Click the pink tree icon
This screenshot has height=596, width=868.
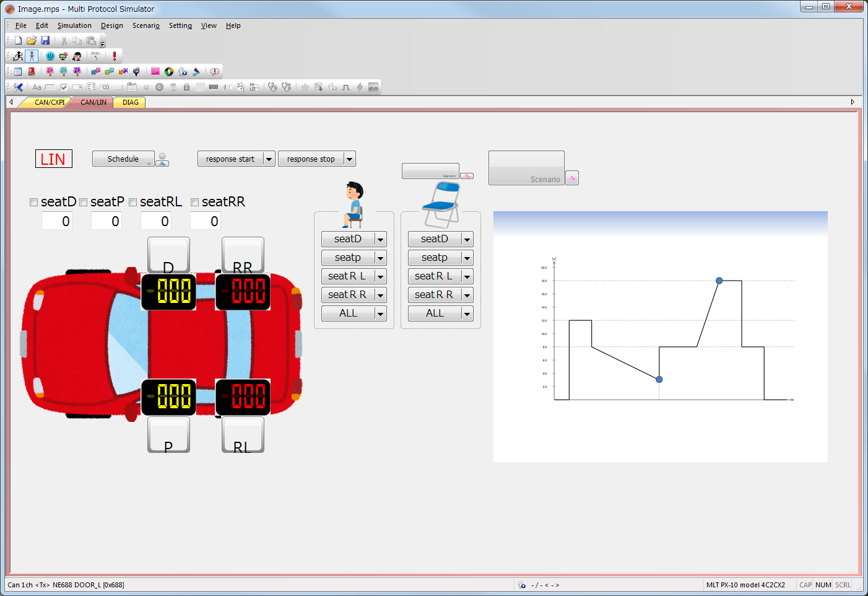click(x=50, y=71)
